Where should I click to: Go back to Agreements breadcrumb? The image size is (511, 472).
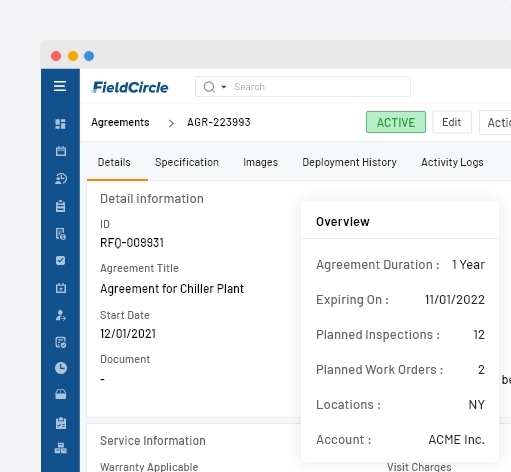120,122
